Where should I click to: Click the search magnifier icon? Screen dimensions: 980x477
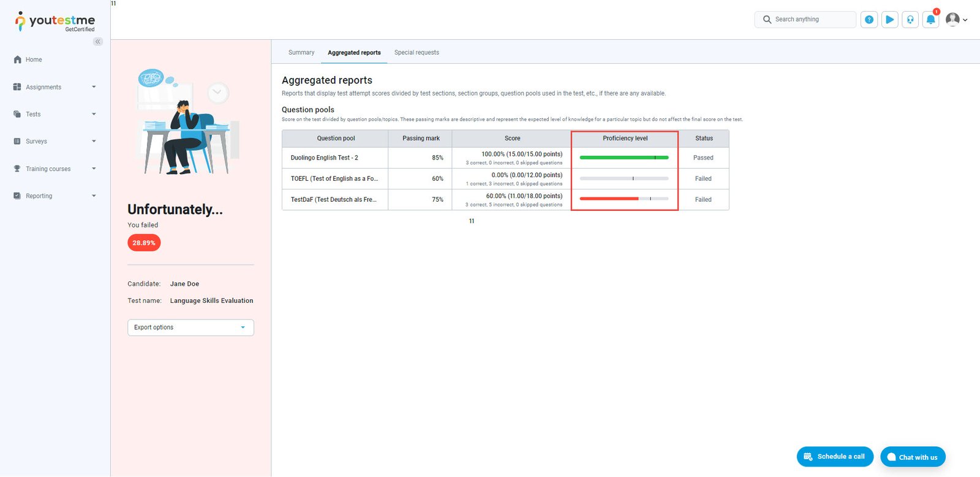click(767, 20)
